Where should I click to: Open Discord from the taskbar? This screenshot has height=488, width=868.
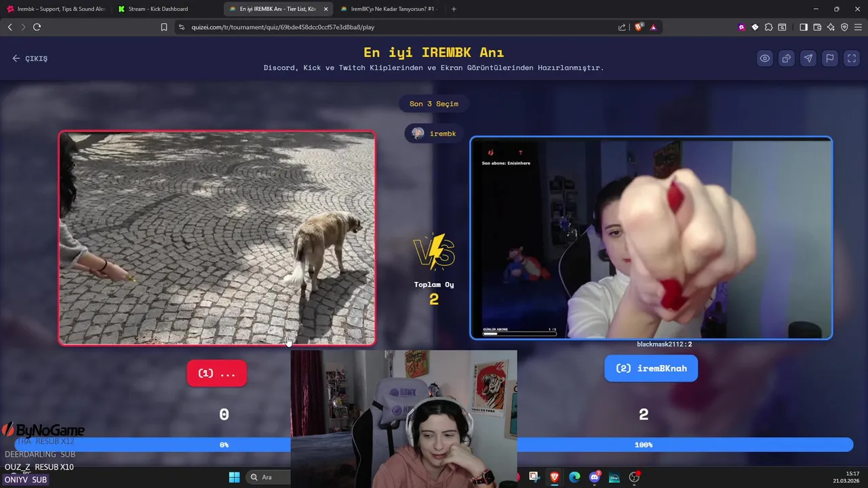click(x=595, y=477)
